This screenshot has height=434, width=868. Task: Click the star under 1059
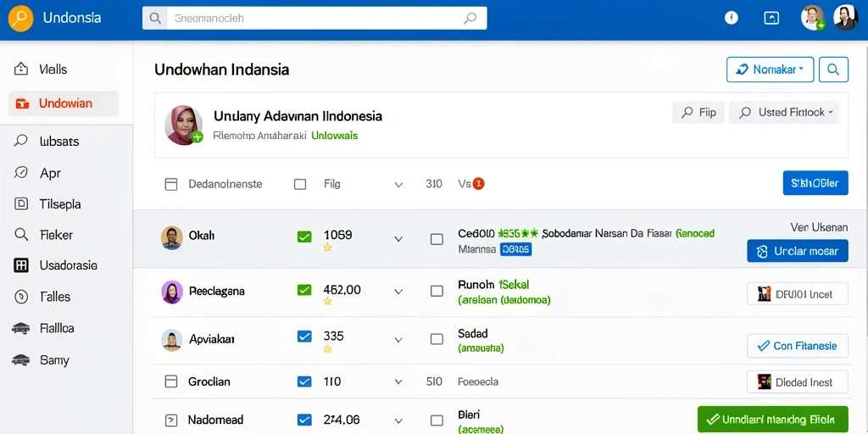pos(328,248)
